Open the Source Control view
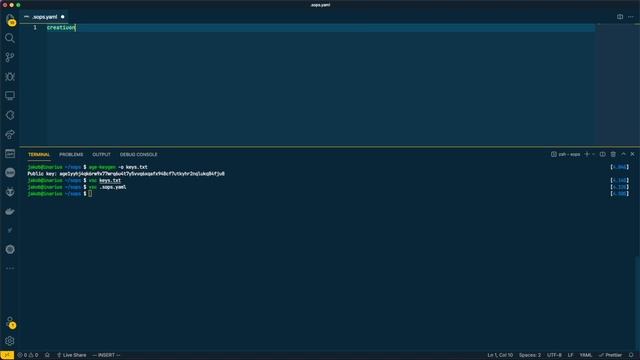The height and width of the screenshot is (360, 640). point(10,57)
